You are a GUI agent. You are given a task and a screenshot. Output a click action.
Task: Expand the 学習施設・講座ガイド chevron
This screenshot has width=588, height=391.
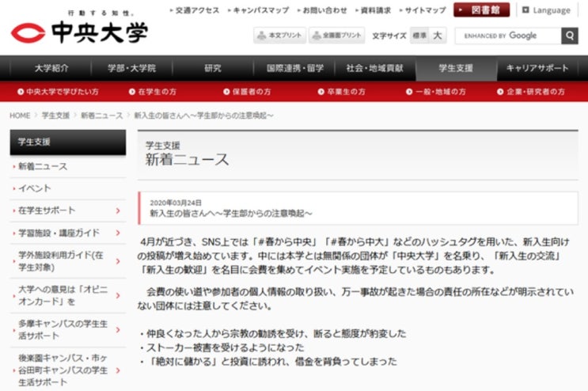point(118,233)
